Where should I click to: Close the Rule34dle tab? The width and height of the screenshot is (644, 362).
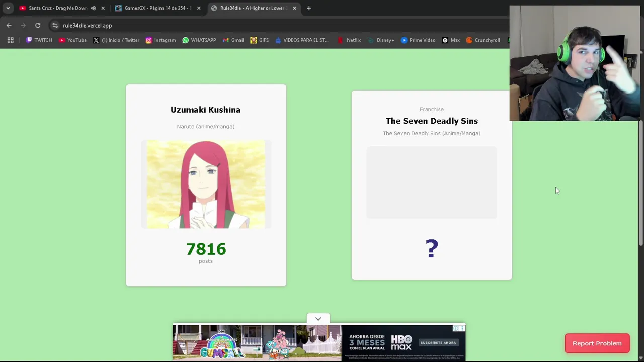tap(294, 8)
